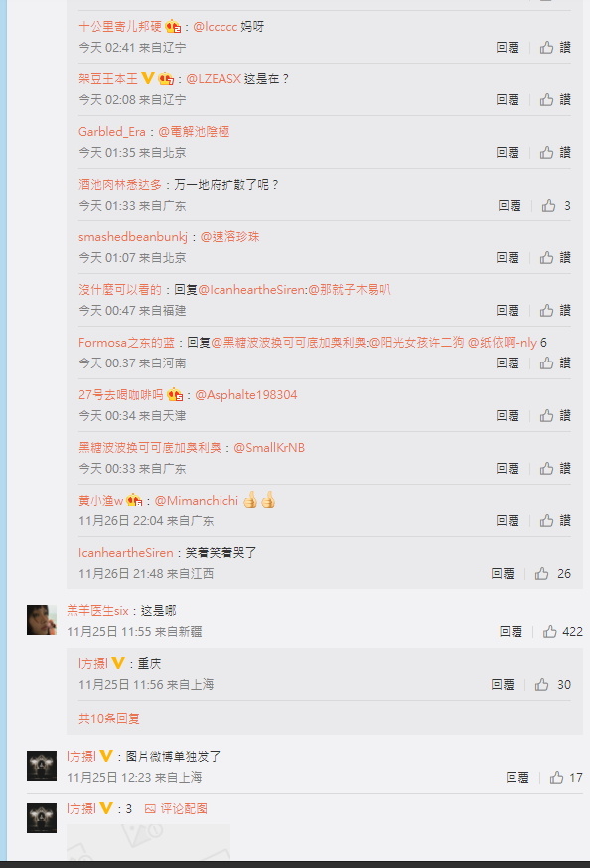
Task: Reply to Formosa之东的蓝's comment
Action: pyautogui.click(x=508, y=362)
